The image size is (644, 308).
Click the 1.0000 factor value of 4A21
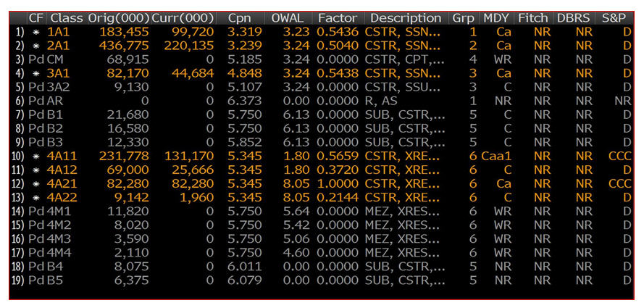coord(339,185)
